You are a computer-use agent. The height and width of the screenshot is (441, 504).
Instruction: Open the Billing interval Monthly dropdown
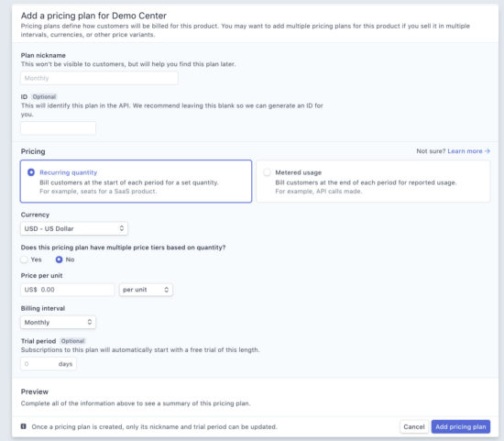(58, 323)
